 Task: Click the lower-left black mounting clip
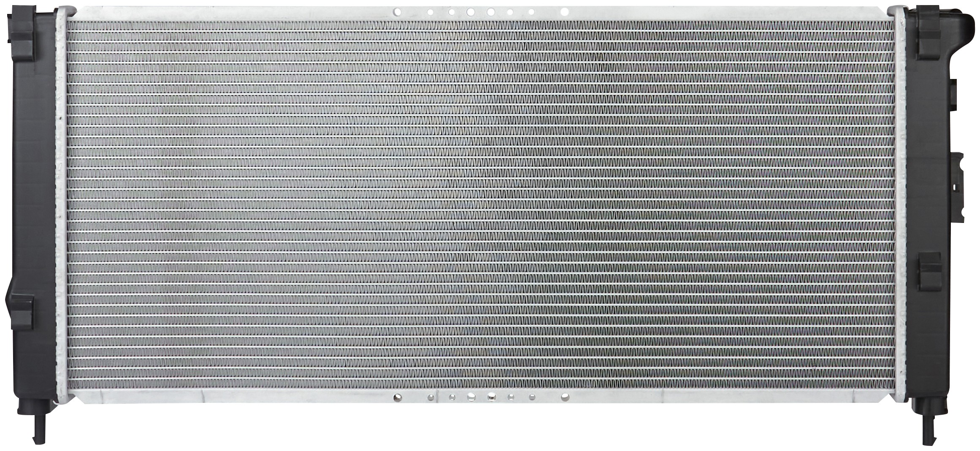21,311
